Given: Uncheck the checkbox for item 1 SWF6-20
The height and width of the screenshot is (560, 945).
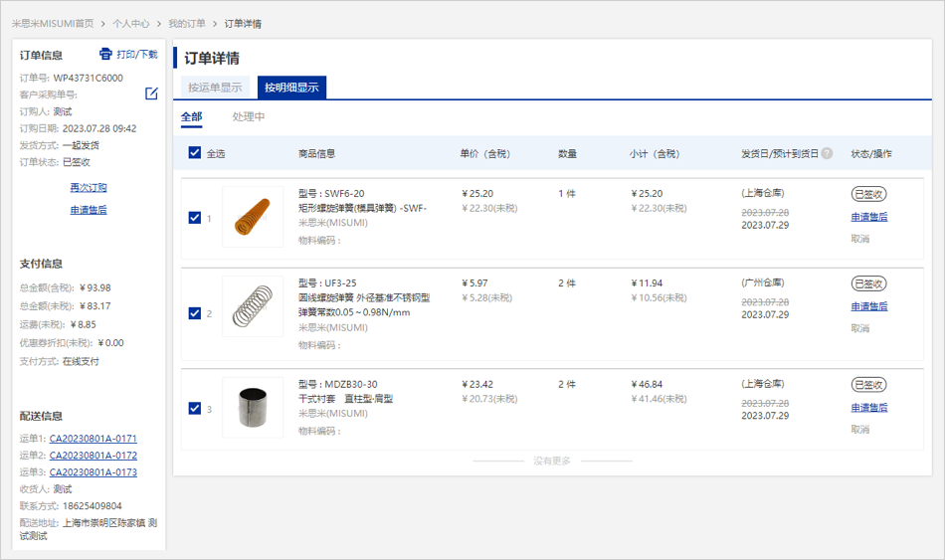Looking at the screenshot, I should point(195,217).
